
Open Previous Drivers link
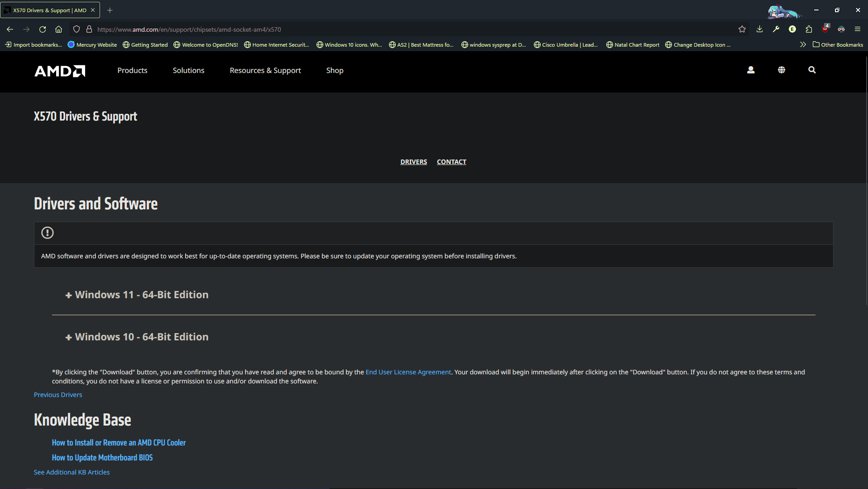pyautogui.click(x=58, y=395)
